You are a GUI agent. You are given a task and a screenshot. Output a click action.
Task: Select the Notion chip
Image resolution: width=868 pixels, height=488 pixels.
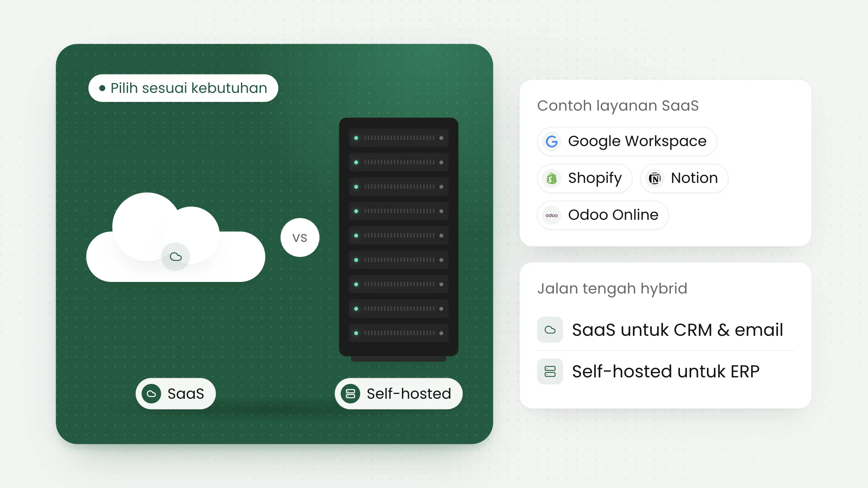click(x=684, y=178)
